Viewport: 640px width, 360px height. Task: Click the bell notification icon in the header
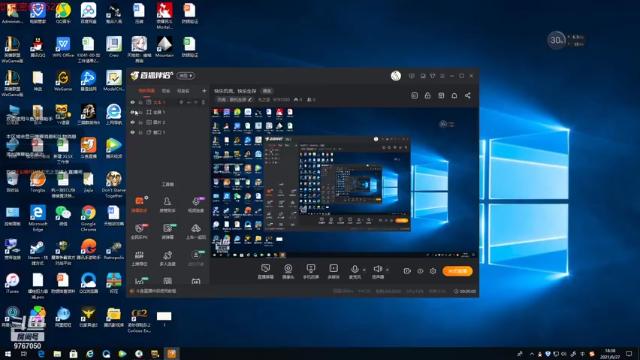coord(454,96)
